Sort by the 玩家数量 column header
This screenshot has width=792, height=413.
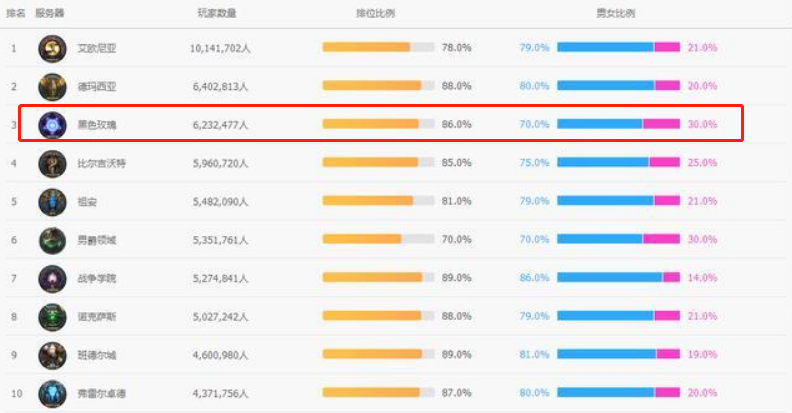[218, 13]
